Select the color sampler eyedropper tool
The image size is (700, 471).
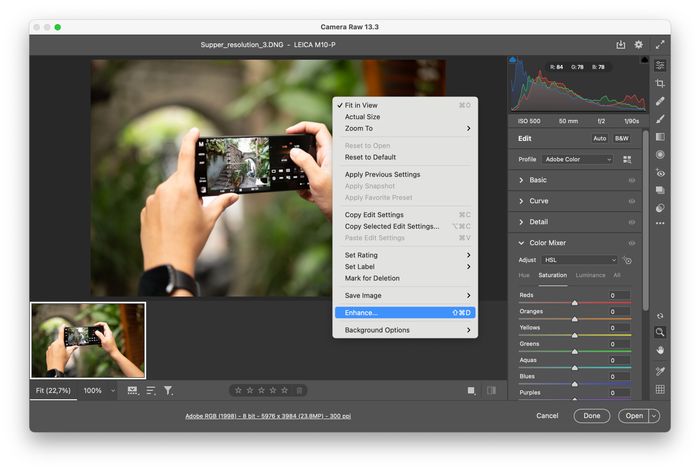660,371
